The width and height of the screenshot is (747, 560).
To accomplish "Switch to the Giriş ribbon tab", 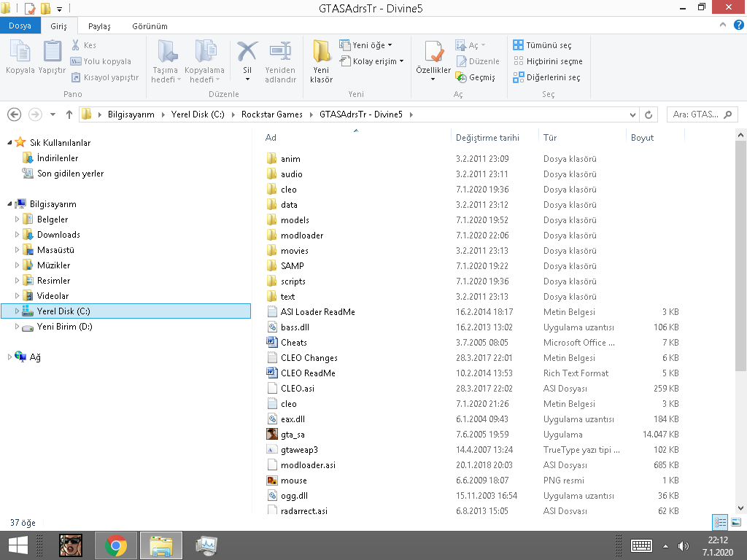I will pyautogui.click(x=58, y=26).
